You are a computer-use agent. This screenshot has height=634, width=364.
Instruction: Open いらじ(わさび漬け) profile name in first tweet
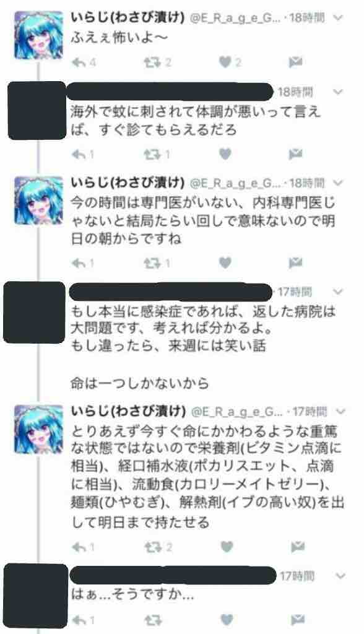pos(128,17)
